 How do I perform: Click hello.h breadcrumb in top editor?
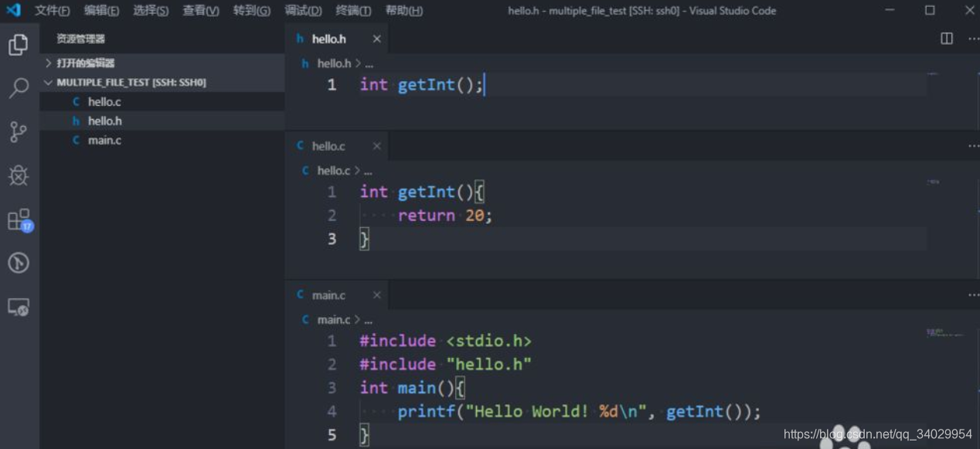334,64
